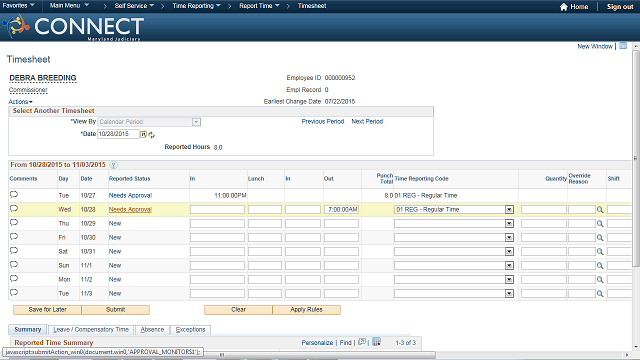Look up override reason for Sun 11/1

click(600, 266)
